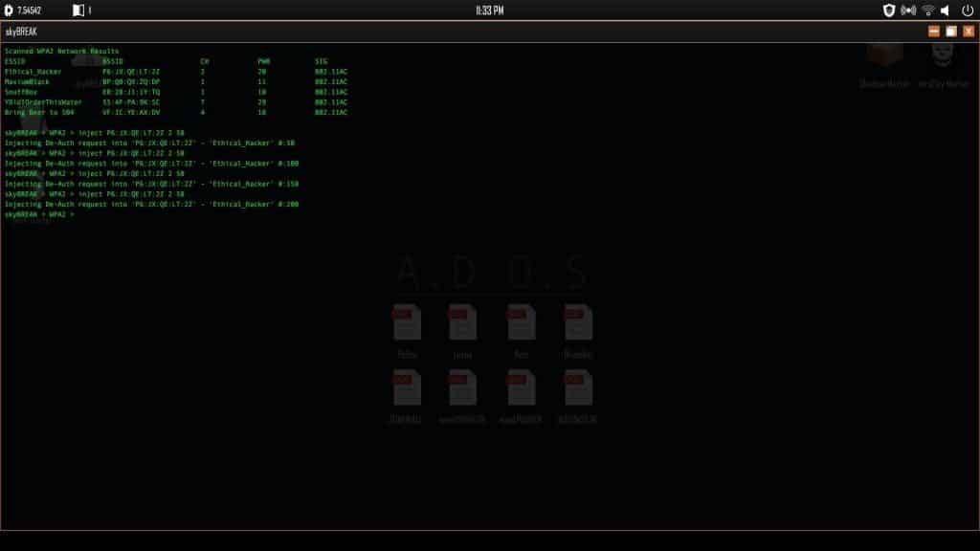
Task: Click the empty skyBREAK WPA2 command prompt
Action: (39, 214)
